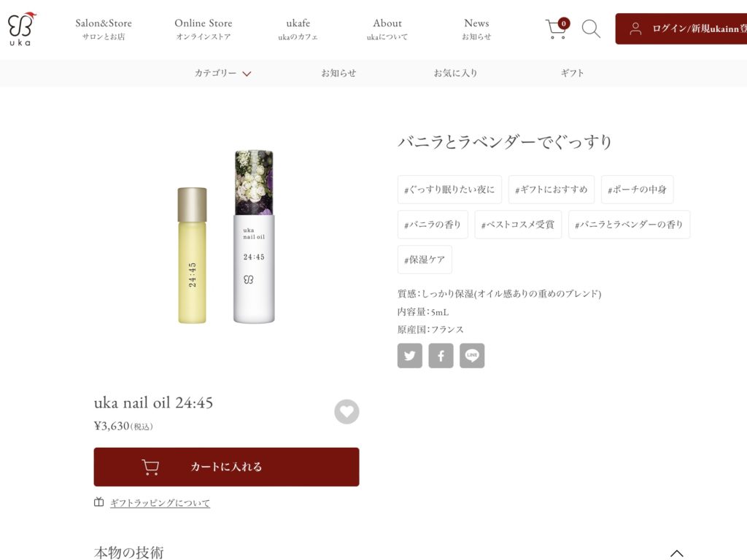
Task: Open the shopping cart icon
Action: point(557,28)
